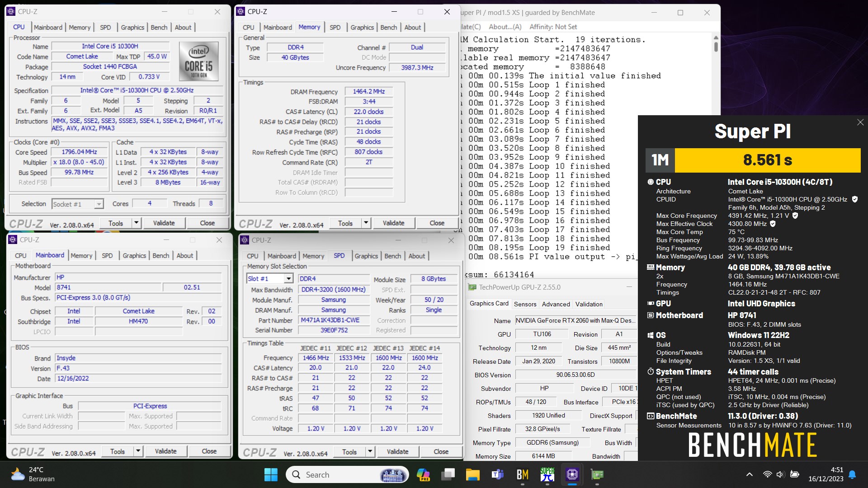The width and height of the screenshot is (868, 488).
Task: Switch to BenchMate via its BM taskbar icon
Action: [x=522, y=474]
